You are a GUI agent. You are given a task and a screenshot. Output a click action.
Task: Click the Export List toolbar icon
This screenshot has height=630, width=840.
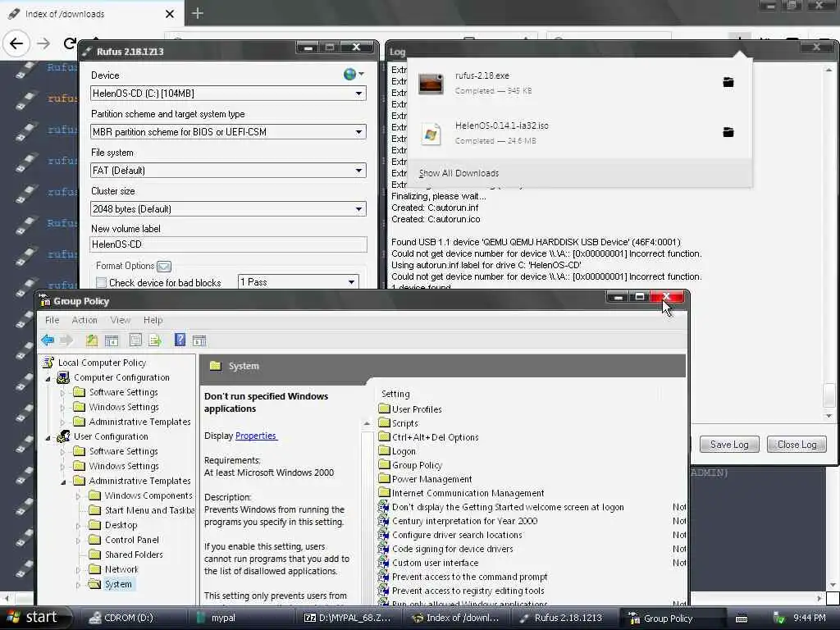155,340
